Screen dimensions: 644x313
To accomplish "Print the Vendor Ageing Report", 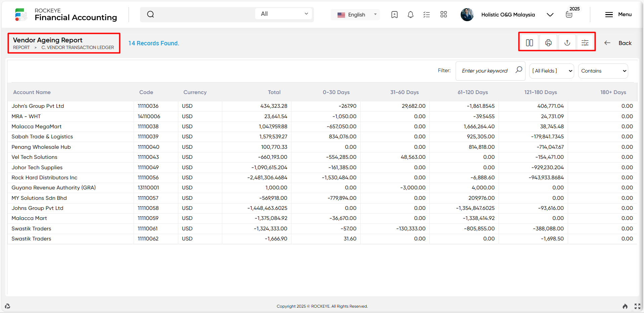I will (548, 43).
